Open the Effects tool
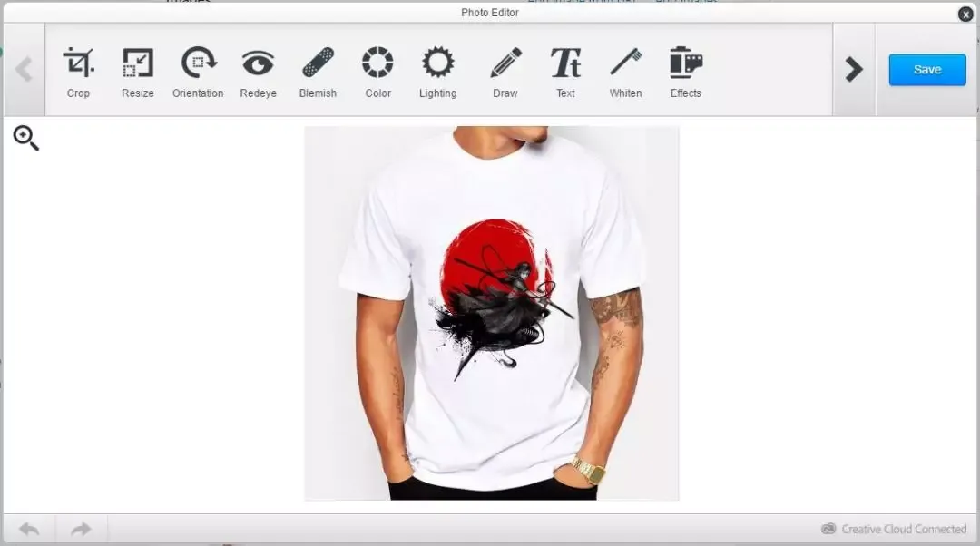Screen dimensions: 980x546 (x=686, y=73)
